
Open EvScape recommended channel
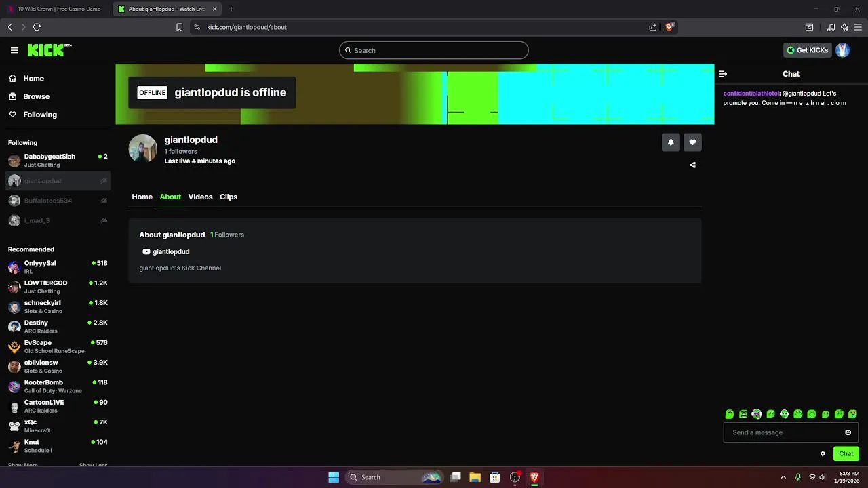tap(58, 346)
